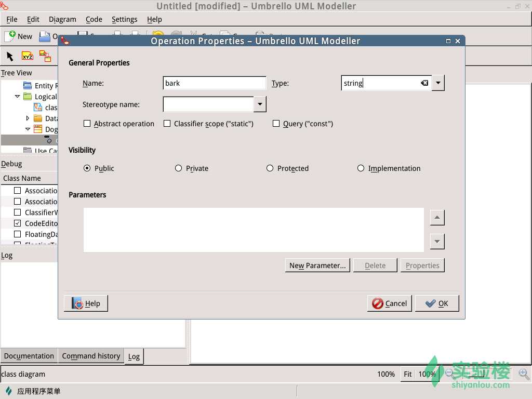Screen dimensions: 532x399
Task: Open the Code menu
Action: click(x=94, y=19)
